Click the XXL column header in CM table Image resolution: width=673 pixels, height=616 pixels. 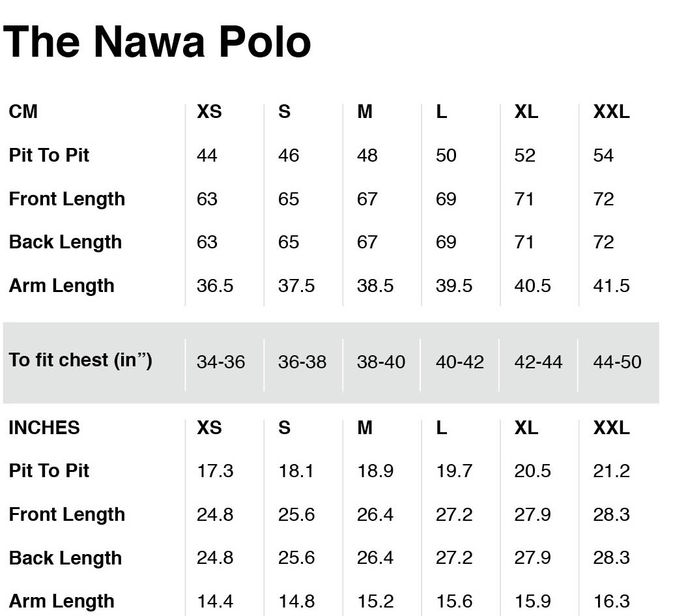point(611,111)
